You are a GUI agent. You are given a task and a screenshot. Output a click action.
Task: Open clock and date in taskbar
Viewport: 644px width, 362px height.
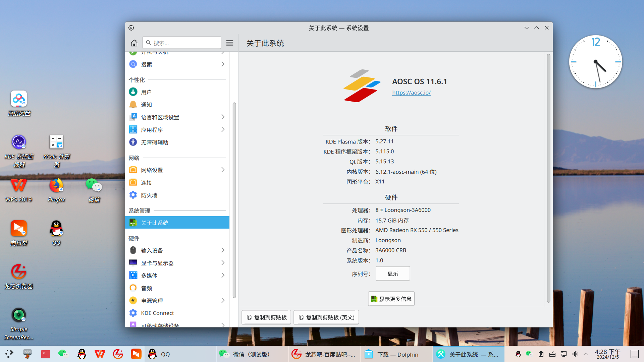click(607, 354)
